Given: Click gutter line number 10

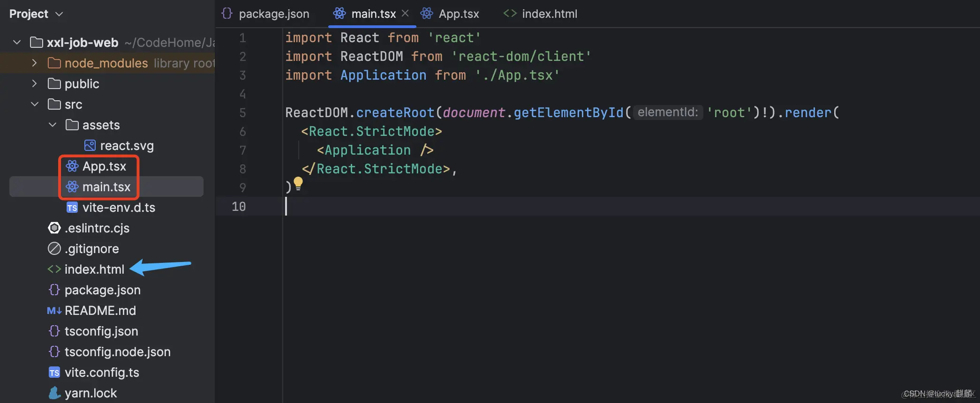Looking at the screenshot, I should pos(239,206).
